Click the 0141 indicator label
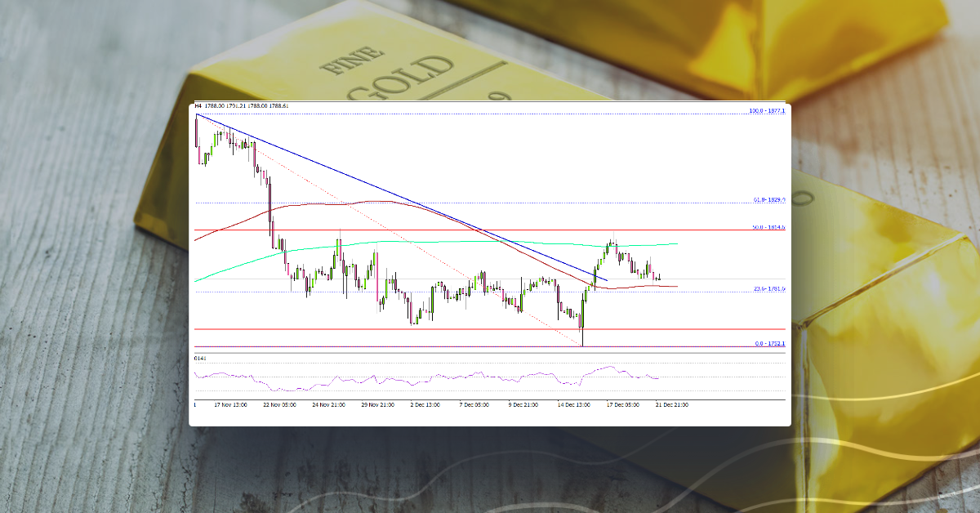Viewport: 980px width, 513px height. click(198, 359)
